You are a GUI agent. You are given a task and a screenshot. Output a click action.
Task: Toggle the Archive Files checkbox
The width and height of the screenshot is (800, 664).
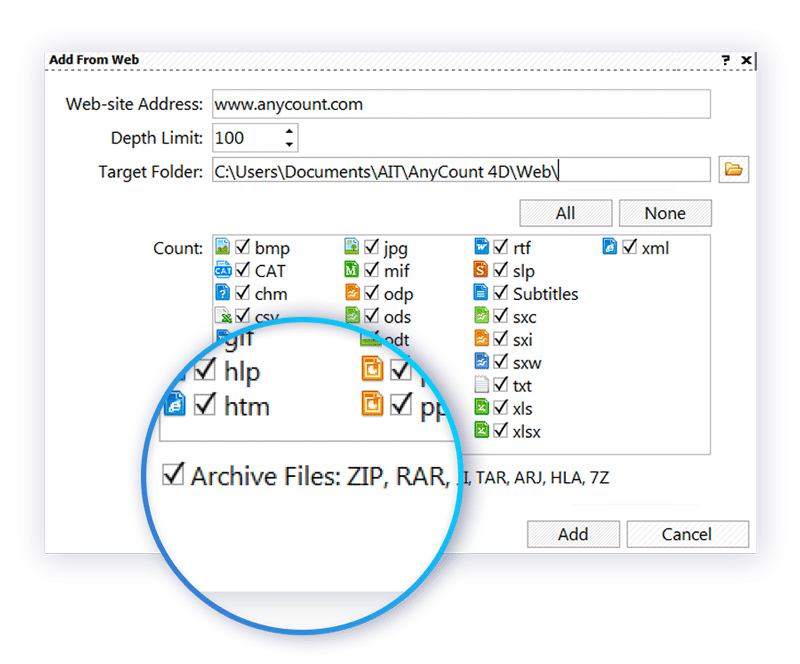pos(173,474)
